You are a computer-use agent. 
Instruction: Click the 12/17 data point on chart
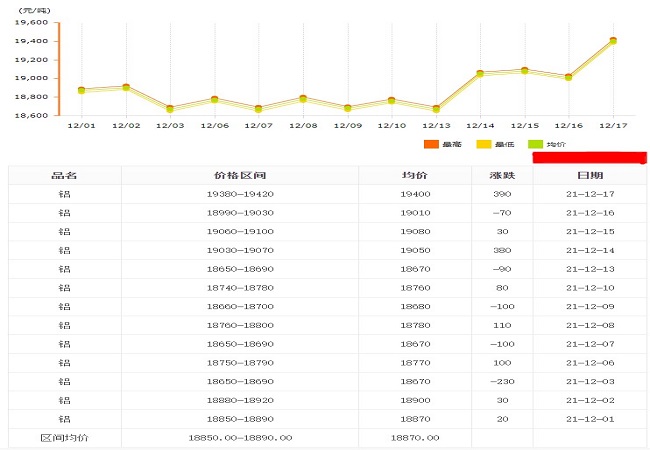coord(613,41)
